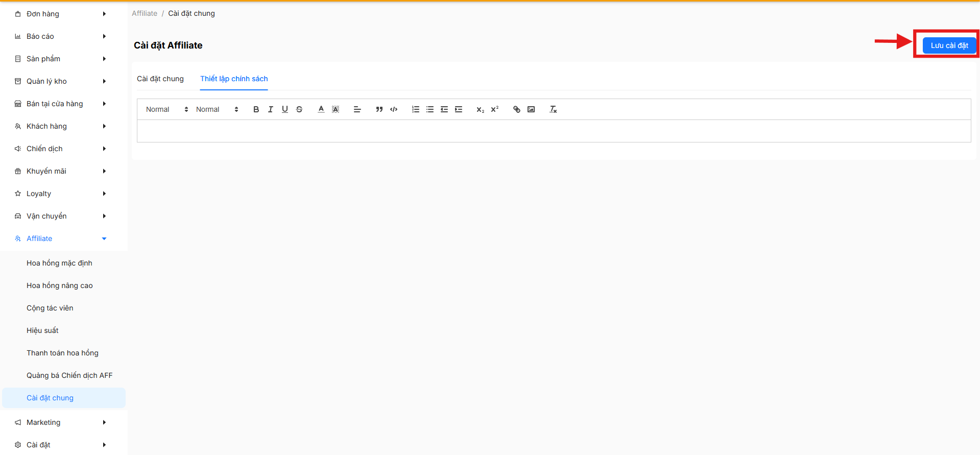Click the Báo cáo chart icon
980x455 pixels.
pyautogui.click(x=18, y=36)
